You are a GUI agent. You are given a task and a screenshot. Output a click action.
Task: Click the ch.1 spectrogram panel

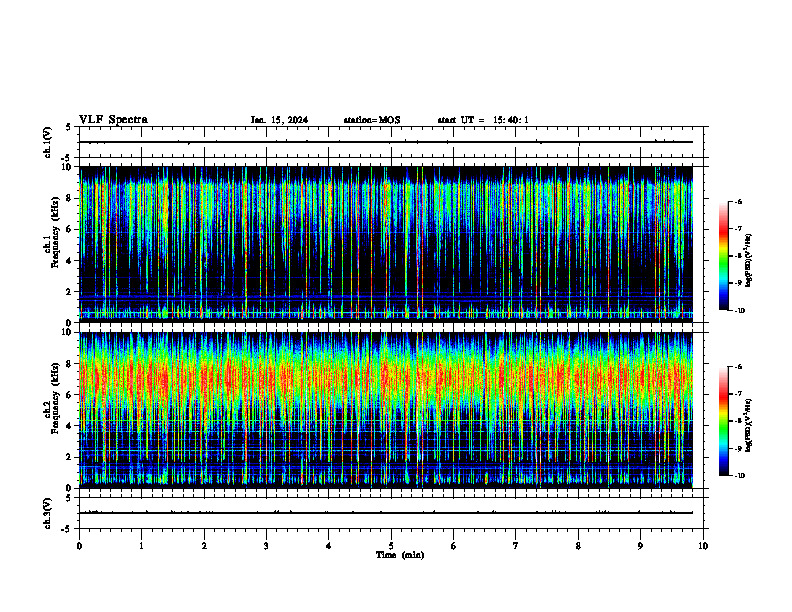(386, 244)
